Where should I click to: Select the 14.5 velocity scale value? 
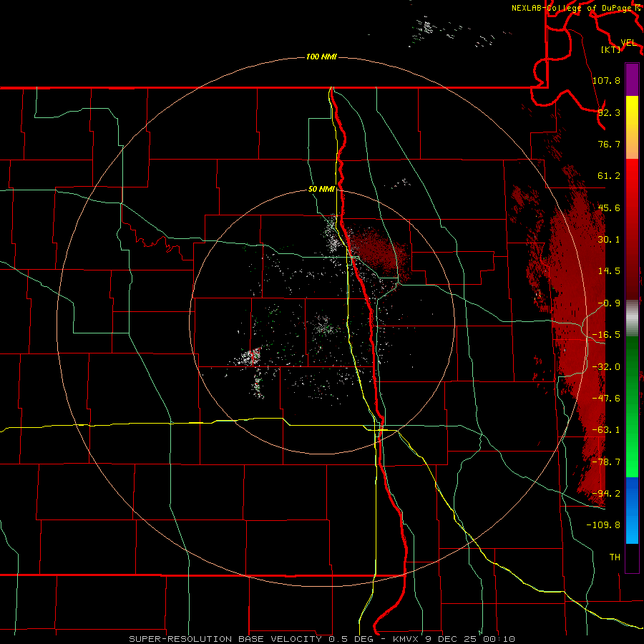pos(609,271)
